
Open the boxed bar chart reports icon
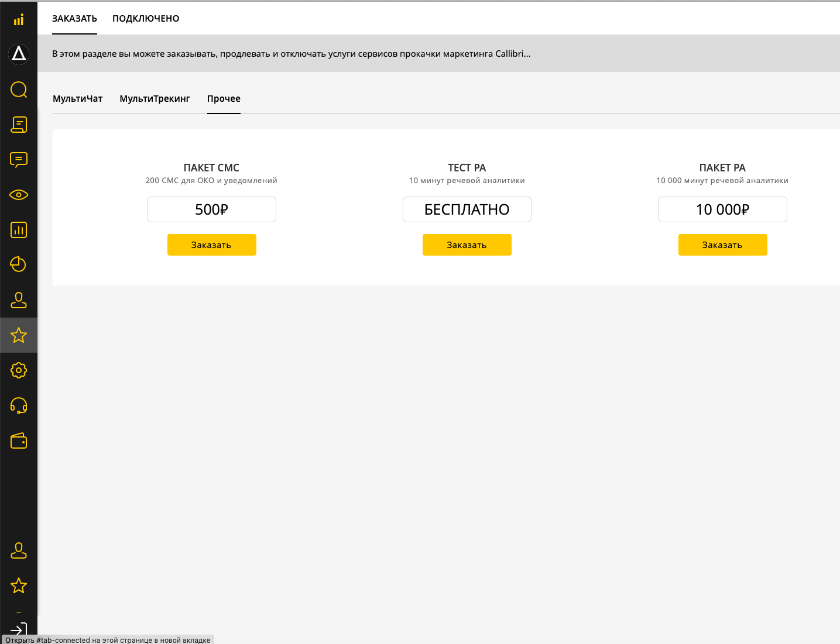(x=19, y=230)
